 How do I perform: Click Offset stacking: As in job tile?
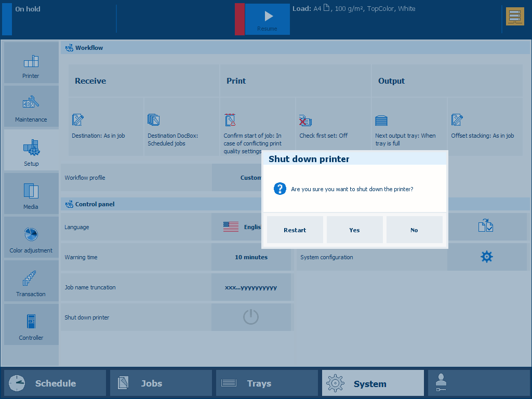pyautogui.click(x=485, y=127)
